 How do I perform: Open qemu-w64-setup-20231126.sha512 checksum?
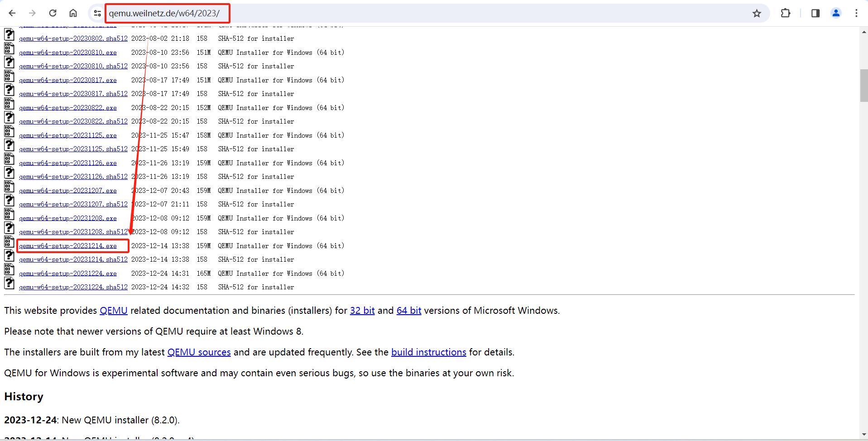click(73, 177)
